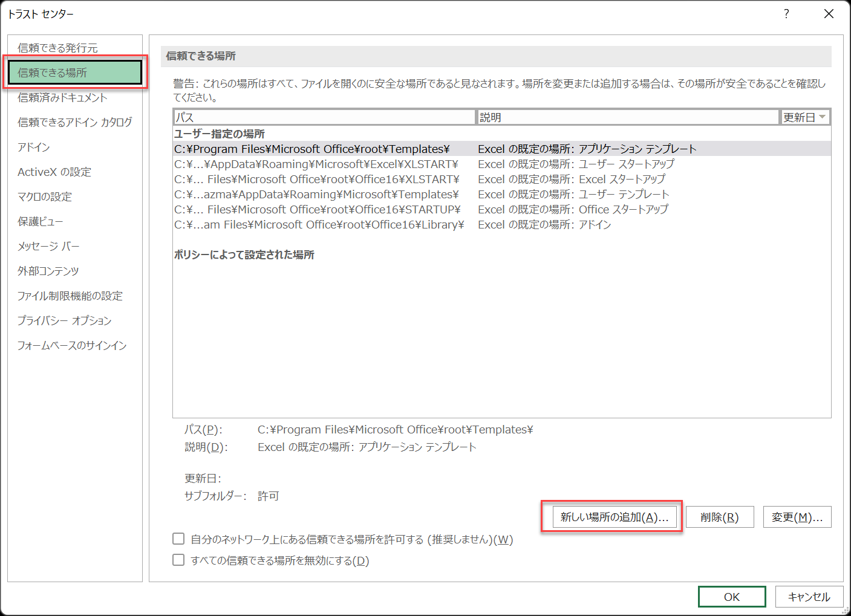Go to 保護ビュー settings
The height and width of the screenshot is (616, 851).
41,221
